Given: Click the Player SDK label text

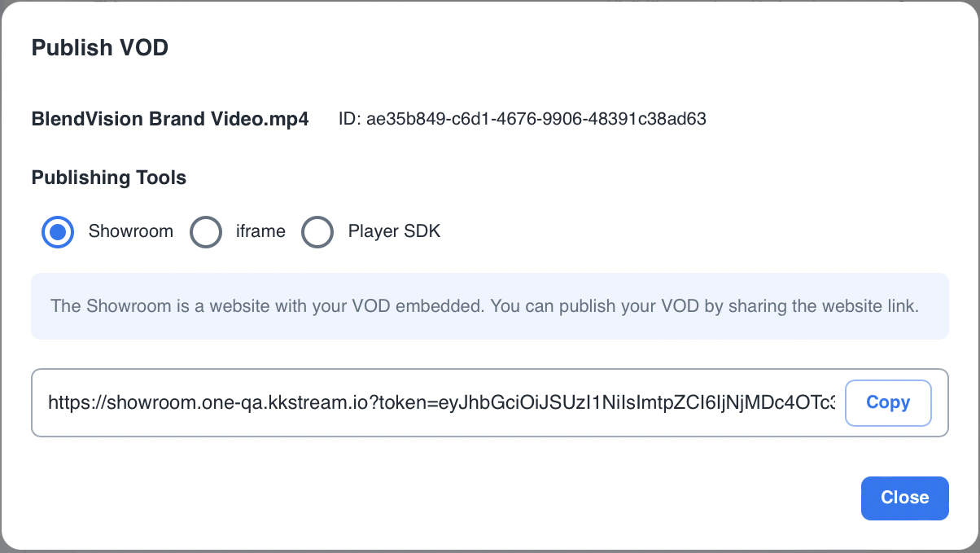Looking at the screenshot, I should (x=394, y=231).
